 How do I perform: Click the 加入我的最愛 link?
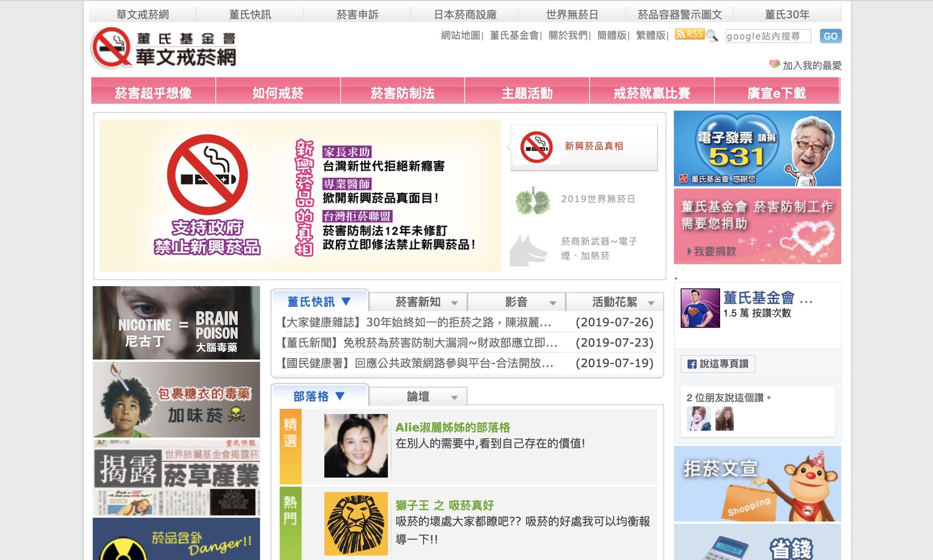pyautogui.click(x=812, y=65)
